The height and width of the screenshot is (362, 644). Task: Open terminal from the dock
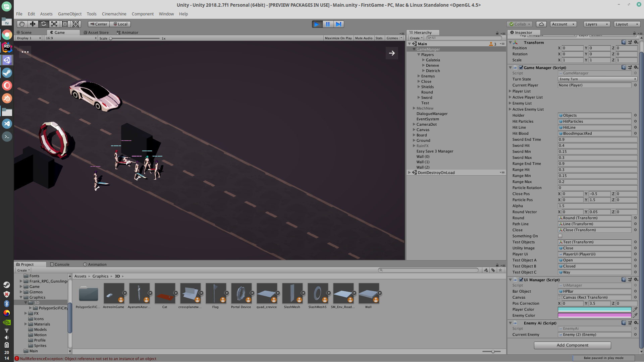(7, 136)
